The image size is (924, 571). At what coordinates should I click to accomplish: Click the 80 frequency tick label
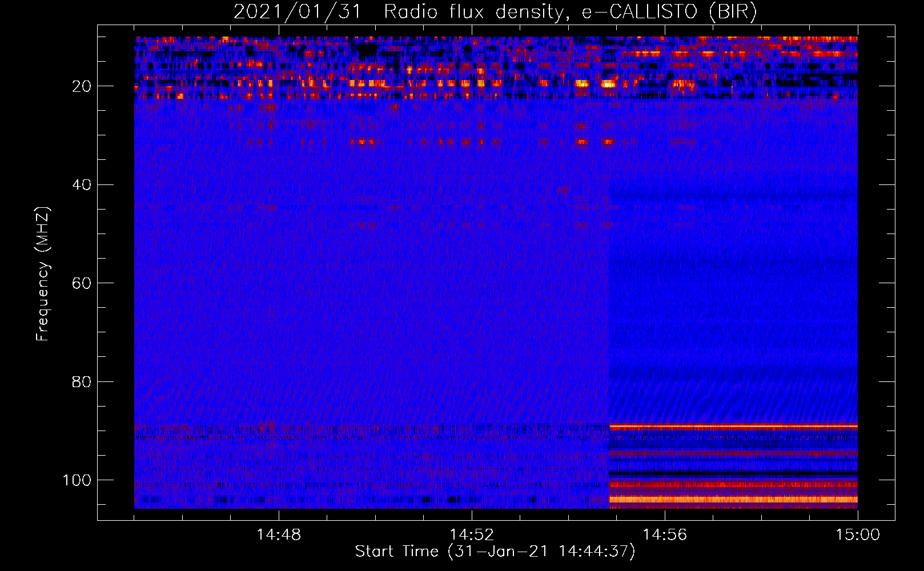click(82, 381)
